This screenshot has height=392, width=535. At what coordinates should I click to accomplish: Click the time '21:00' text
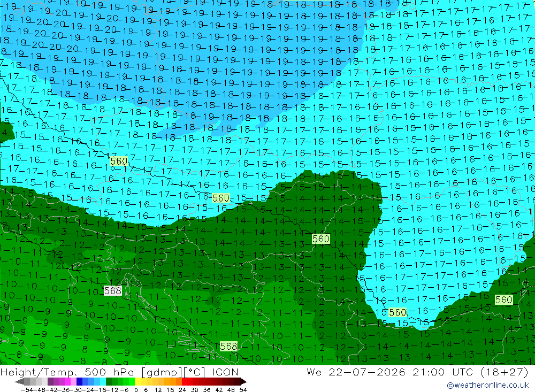point(428,372)
